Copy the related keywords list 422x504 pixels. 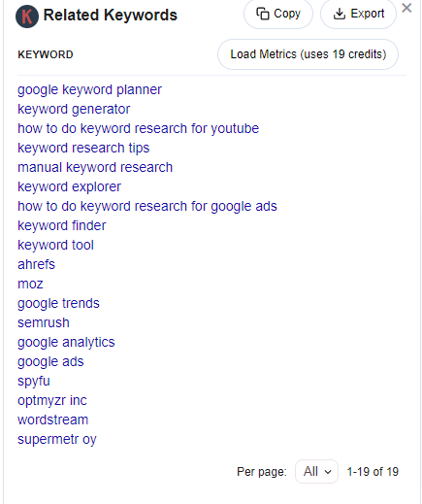pos(278,14)
